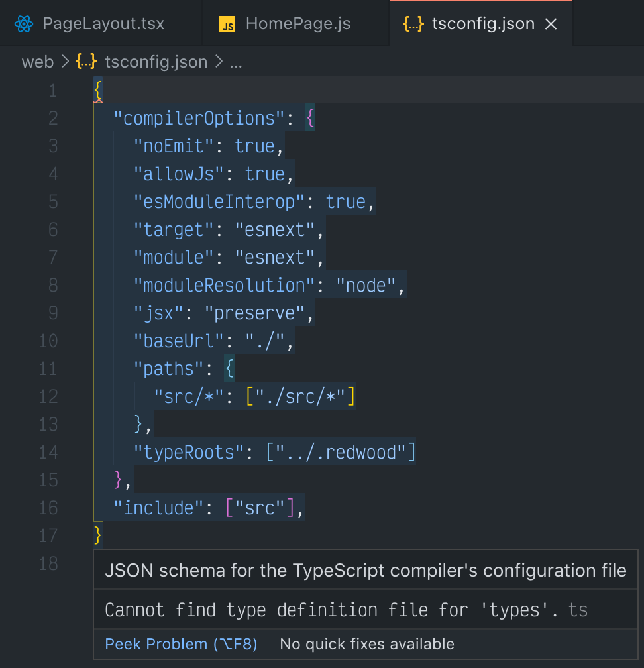Click tsconfig.json in the breadcrumb path
644x668 pixels.
point(155,62)
